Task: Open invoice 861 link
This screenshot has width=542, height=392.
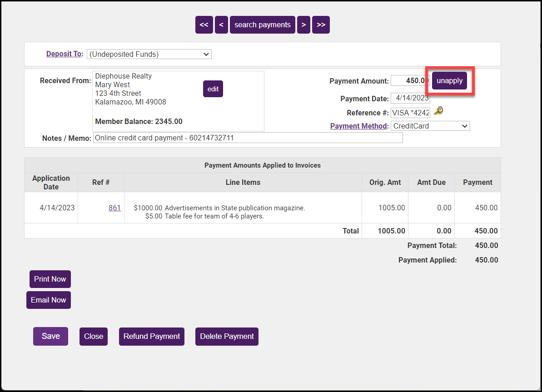Action: (114, 208)
